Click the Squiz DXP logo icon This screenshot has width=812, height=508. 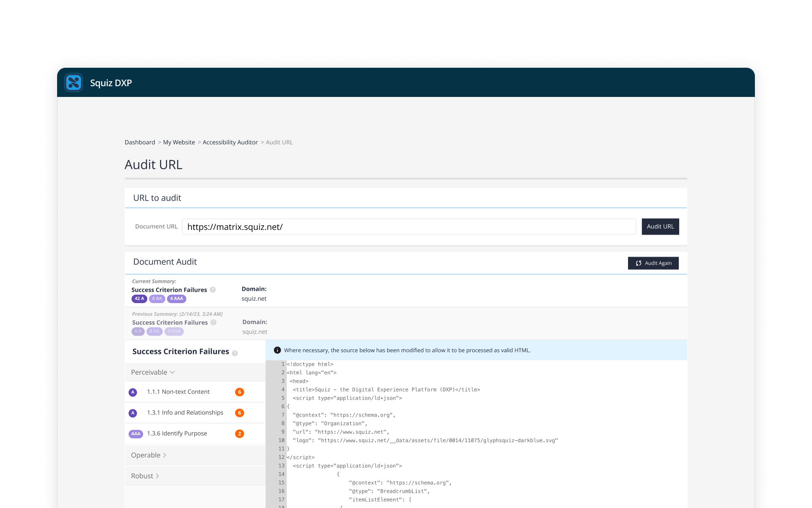pos(74,83)
